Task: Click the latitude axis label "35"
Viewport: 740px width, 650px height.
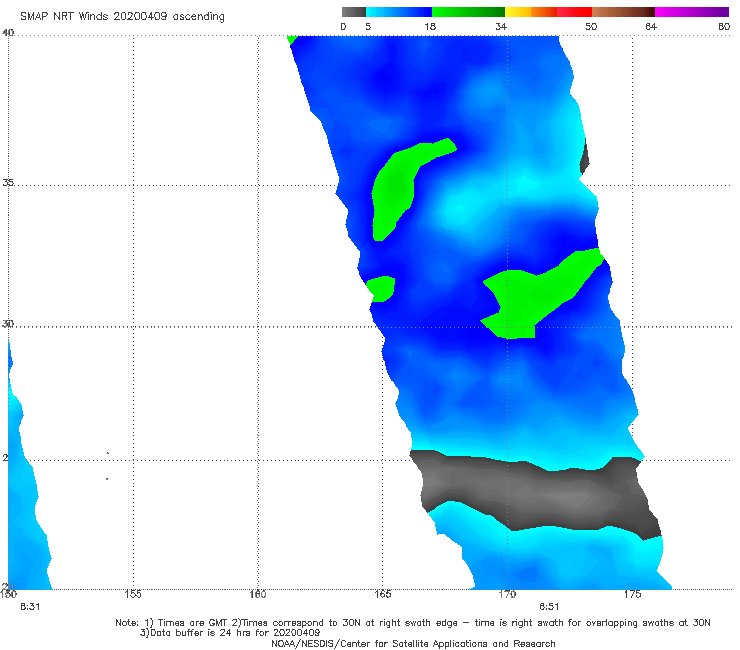Action: coord(8,182)
